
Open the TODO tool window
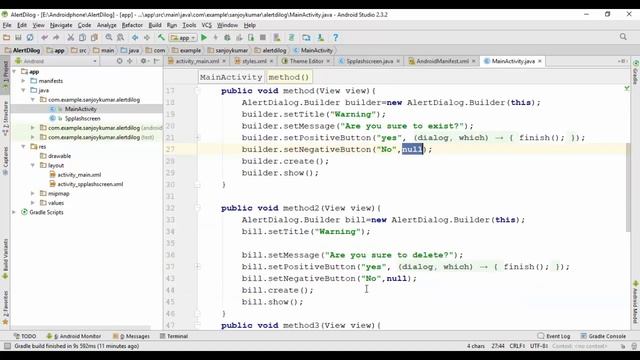[x=25, y=336]
